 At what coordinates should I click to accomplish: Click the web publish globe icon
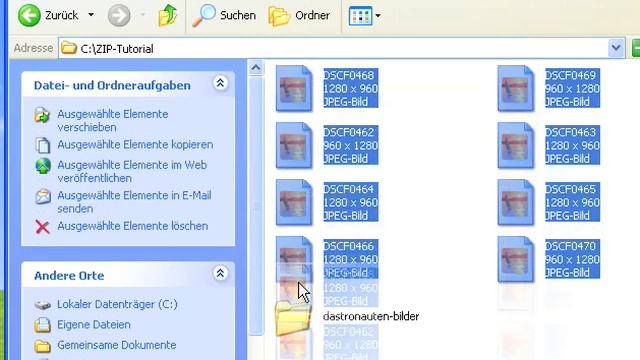tap(43, 166)
